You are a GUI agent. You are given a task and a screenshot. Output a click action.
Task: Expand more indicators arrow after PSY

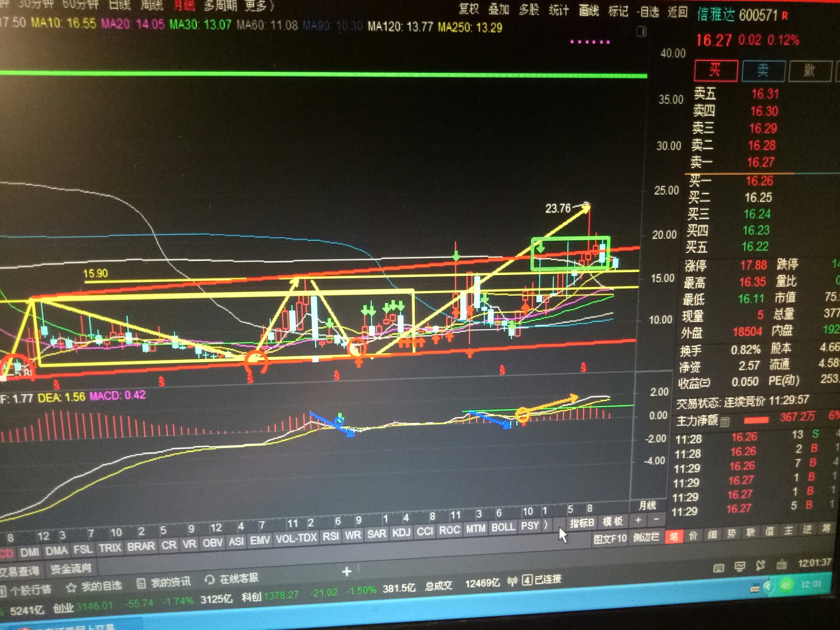[546, 525]
